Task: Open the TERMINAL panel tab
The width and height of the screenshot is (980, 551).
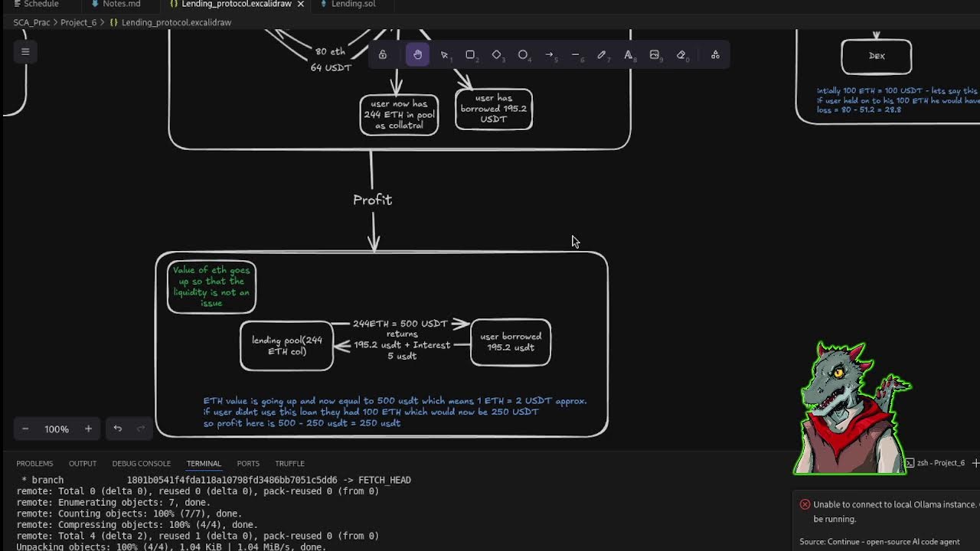Action: (x=204, y=463)
